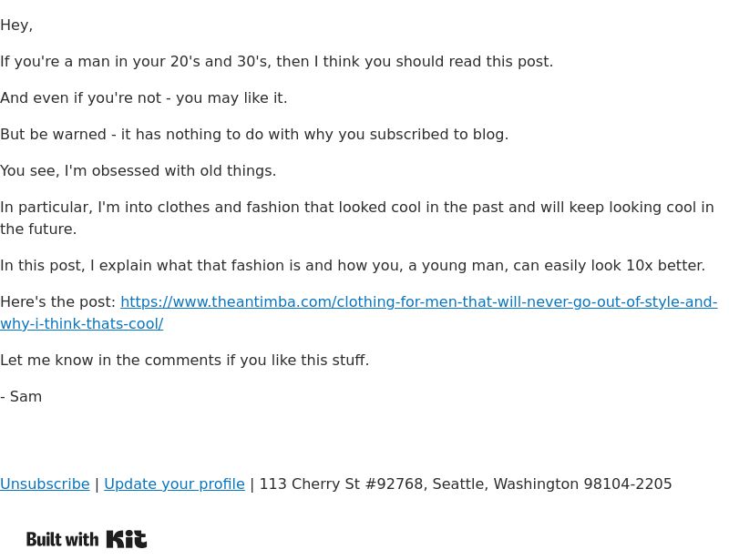Click the Kit logo in the footer
The width and height of the screenshot is (729, 560).
click(127, 539)
